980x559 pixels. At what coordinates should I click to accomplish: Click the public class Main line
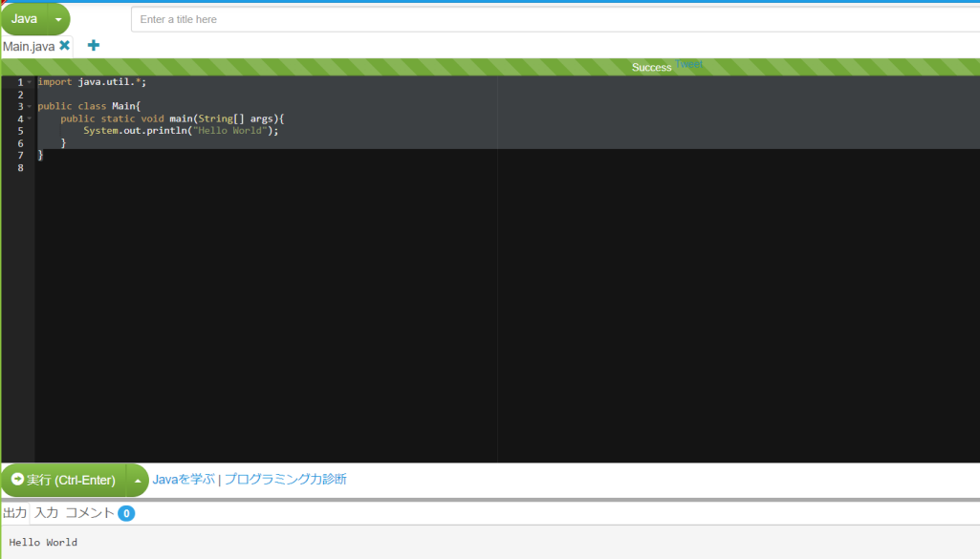[89, 106]
